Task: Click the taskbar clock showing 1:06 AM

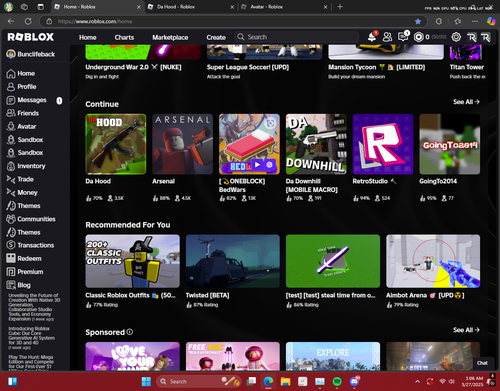Action: (472, 381)
